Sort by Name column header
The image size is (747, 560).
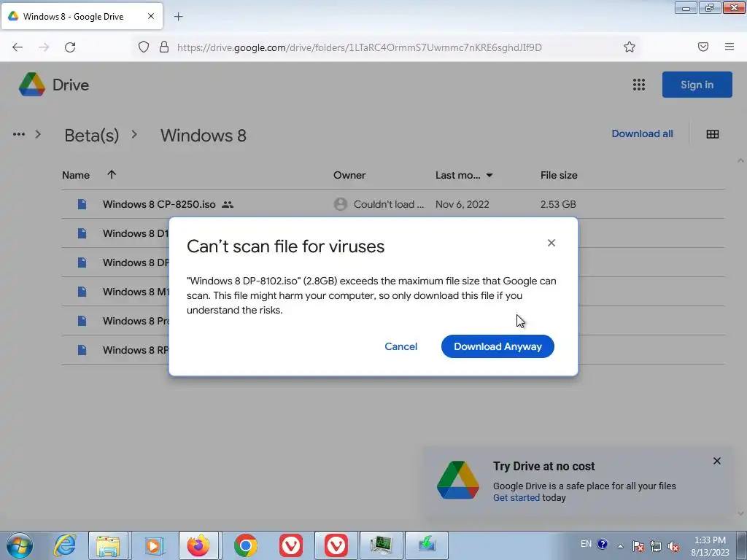pyautogui.click(x=76, y=175)
